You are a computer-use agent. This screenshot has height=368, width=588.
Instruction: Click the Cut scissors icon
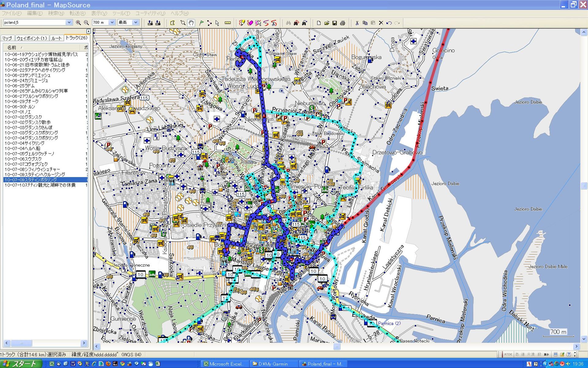click(357, 23)
